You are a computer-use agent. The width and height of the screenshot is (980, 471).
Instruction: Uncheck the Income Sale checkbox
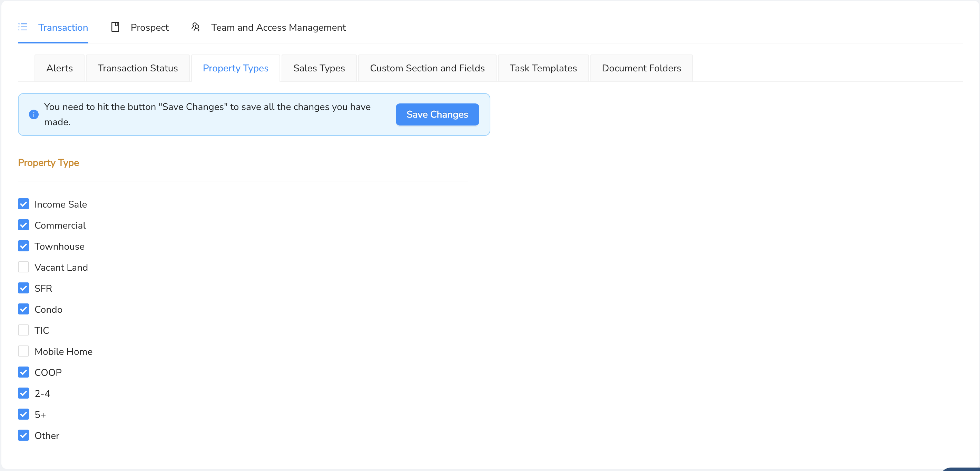pos(23,204)
